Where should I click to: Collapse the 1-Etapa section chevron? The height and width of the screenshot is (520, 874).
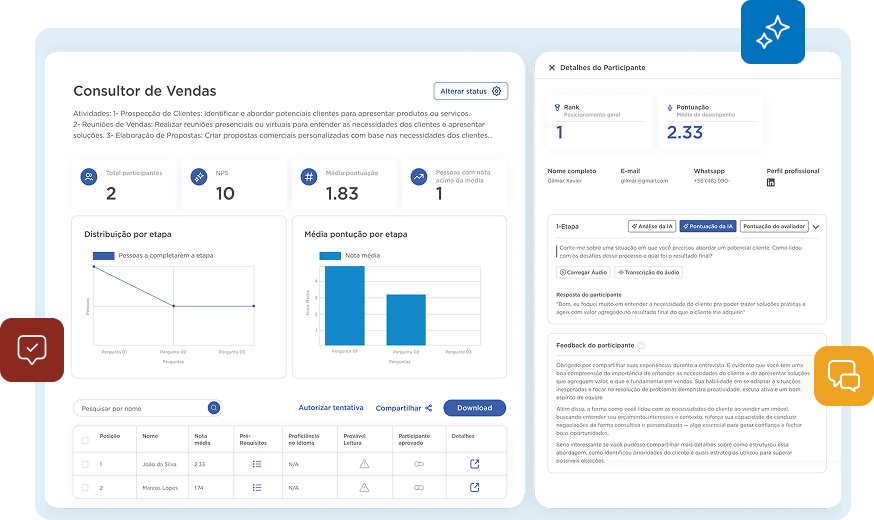(x=816, y=227)
